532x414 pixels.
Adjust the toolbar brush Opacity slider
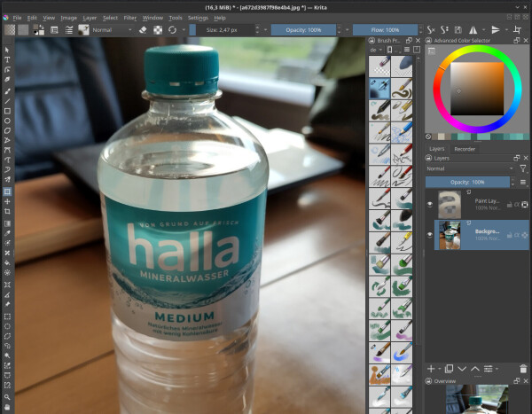pos(303,30)
